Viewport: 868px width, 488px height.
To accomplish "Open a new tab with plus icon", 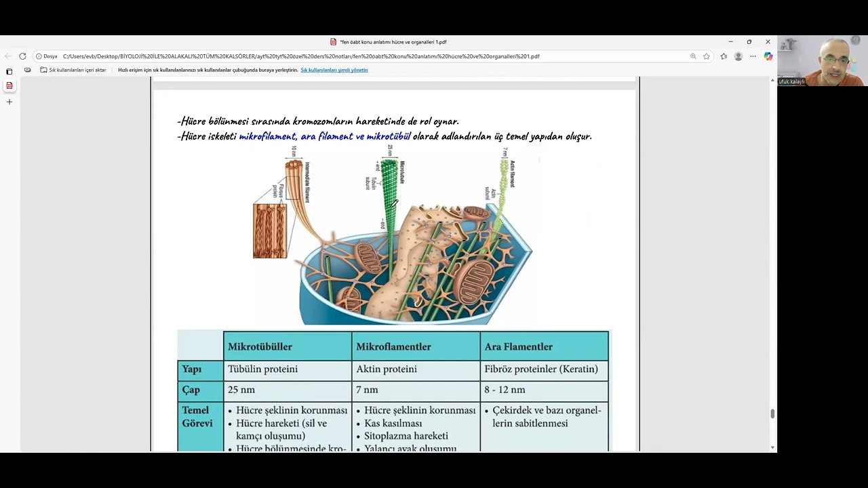I will tap(9, 102).
